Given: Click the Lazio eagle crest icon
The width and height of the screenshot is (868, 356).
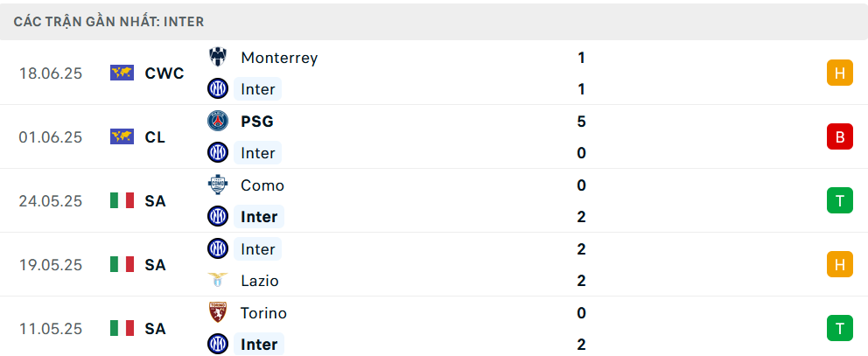Looking at the screenshot, I should point(218,281).
